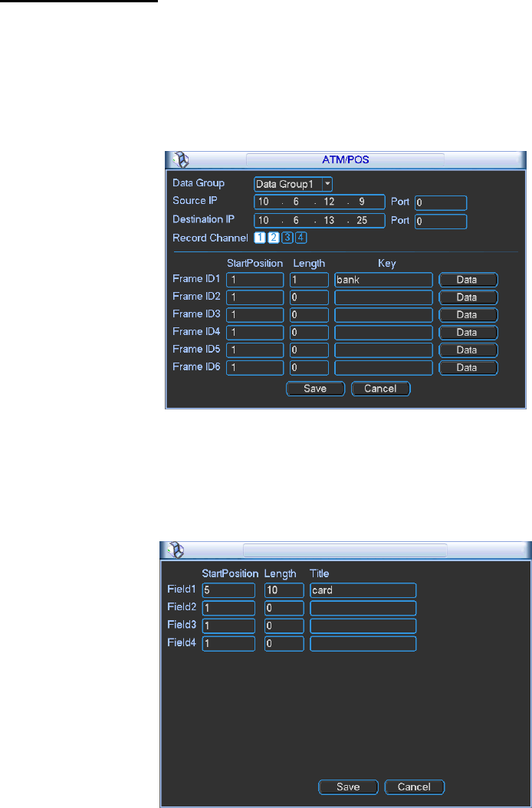Save the field settings dialog
The width and height of the screenshot is (532, 808).
[348, 787]
